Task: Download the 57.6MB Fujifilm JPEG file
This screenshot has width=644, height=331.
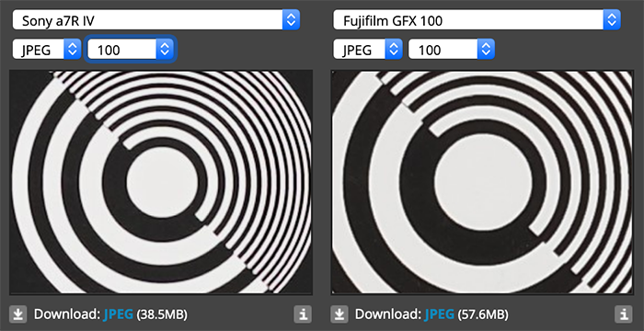Action: [440, 314]
